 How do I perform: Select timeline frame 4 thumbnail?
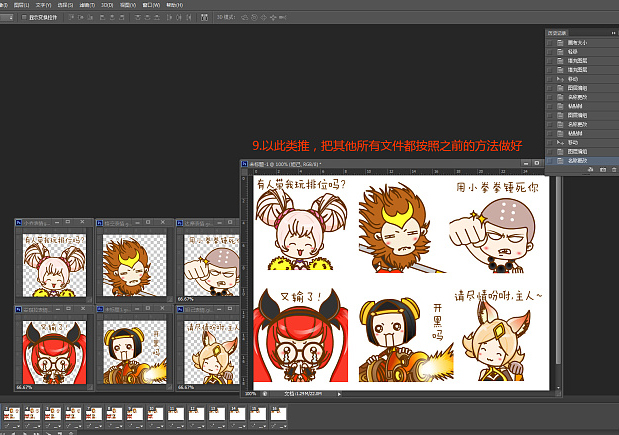pyautogui.click(x=32, y=414)
